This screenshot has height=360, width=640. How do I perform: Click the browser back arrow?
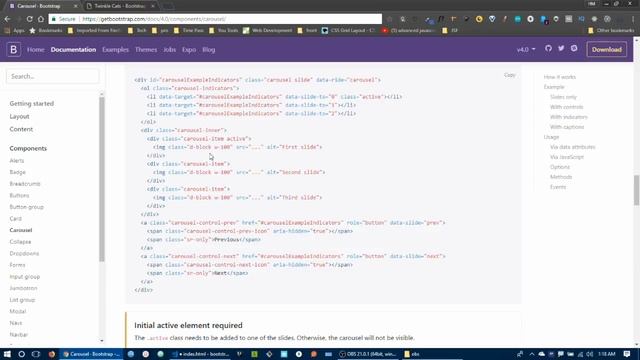coord(7,19)
